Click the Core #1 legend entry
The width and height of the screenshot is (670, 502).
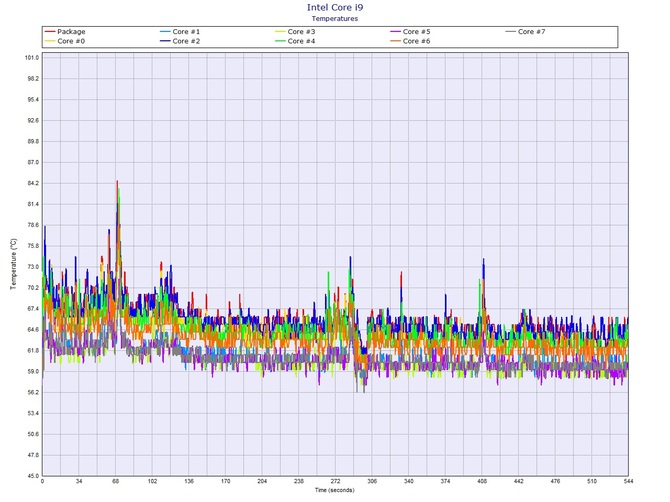pyautogui.click(x=180, y=32)
